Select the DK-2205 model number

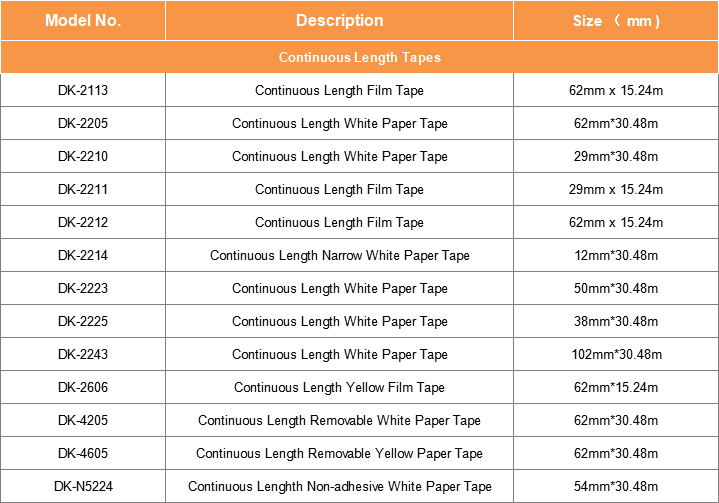83,124
